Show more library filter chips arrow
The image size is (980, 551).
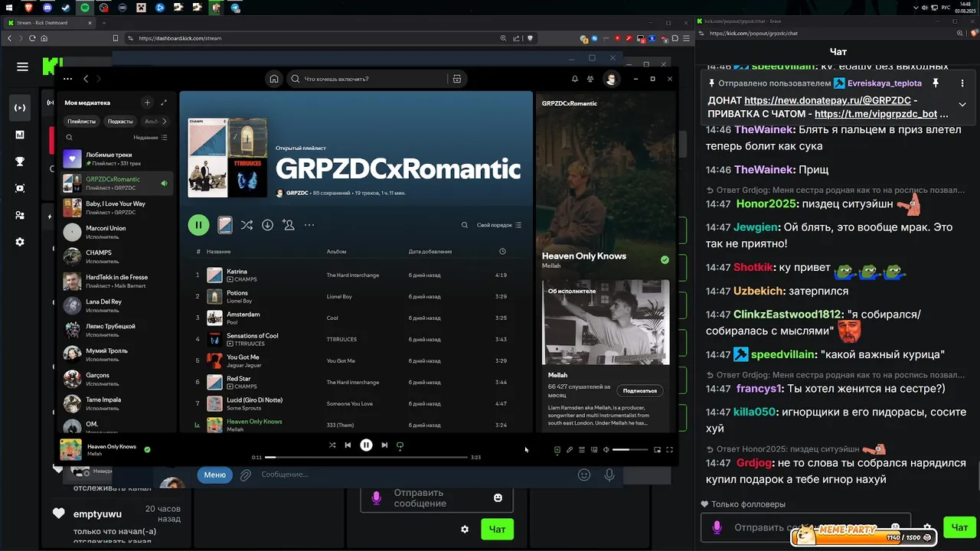pos(164,121)
